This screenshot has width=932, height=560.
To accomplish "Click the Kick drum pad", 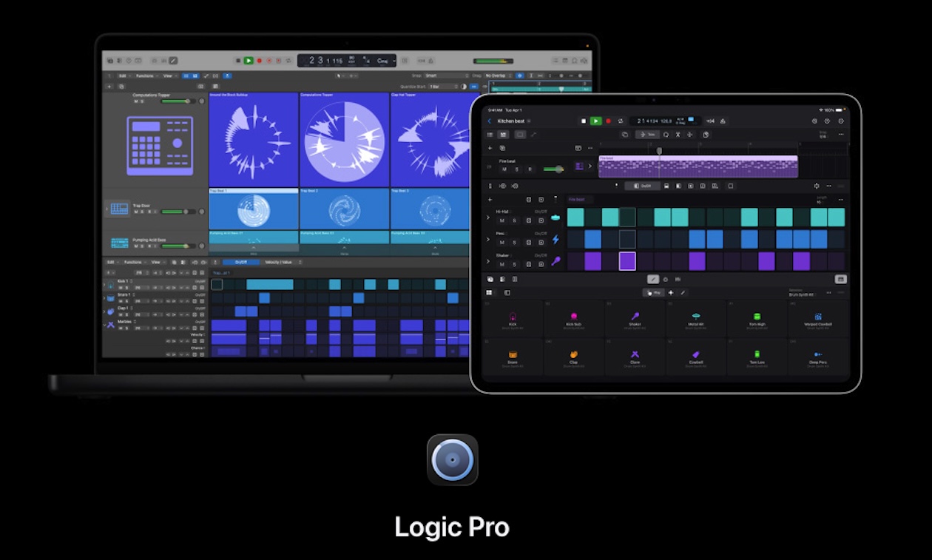I will click(x=512, y=319).
